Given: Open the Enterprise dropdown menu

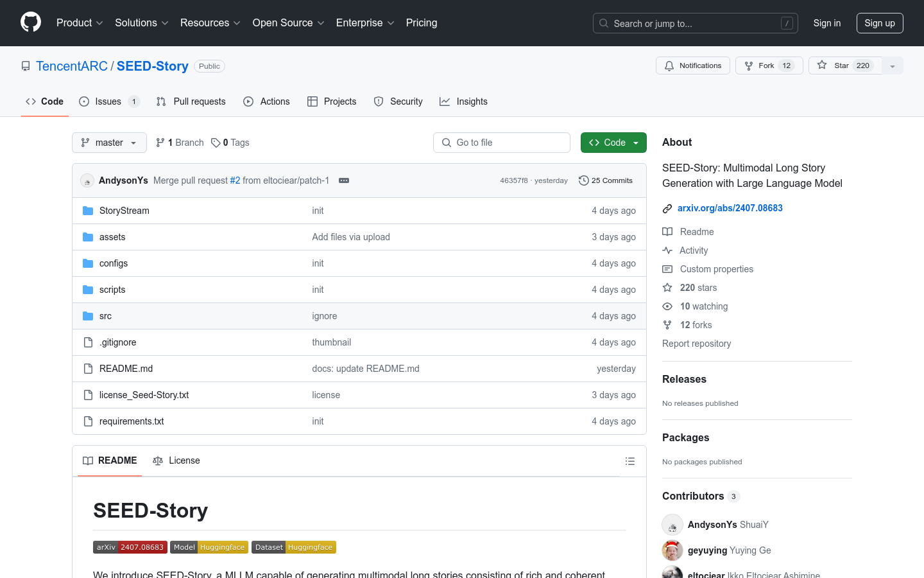Looking at the screenshot, I should coord(365,22).
